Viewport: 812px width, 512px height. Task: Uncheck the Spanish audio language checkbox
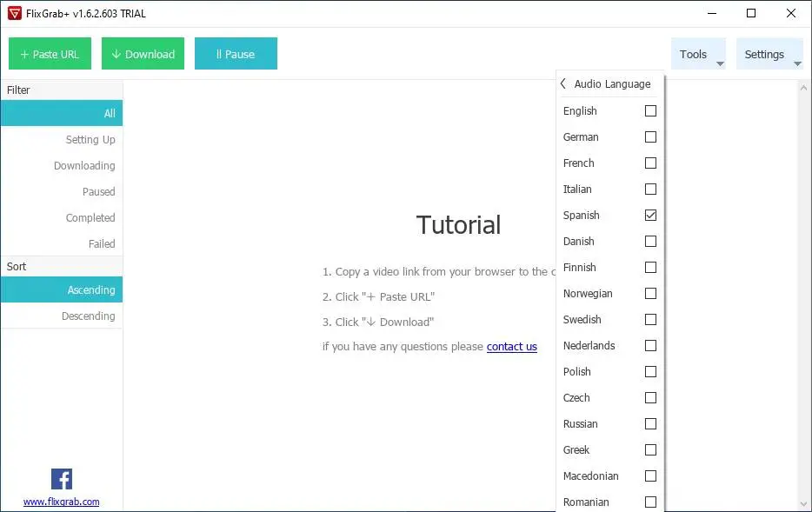650,215
